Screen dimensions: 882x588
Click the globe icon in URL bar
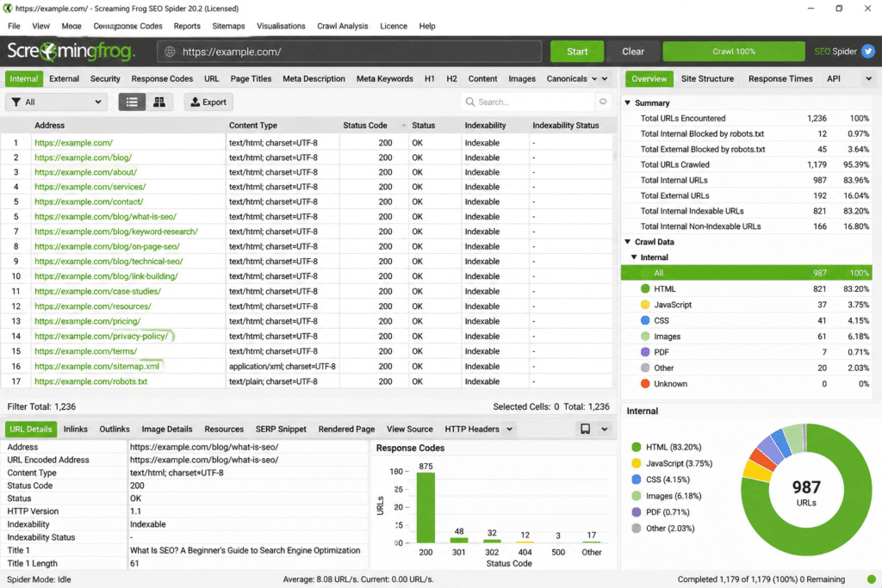170,52
